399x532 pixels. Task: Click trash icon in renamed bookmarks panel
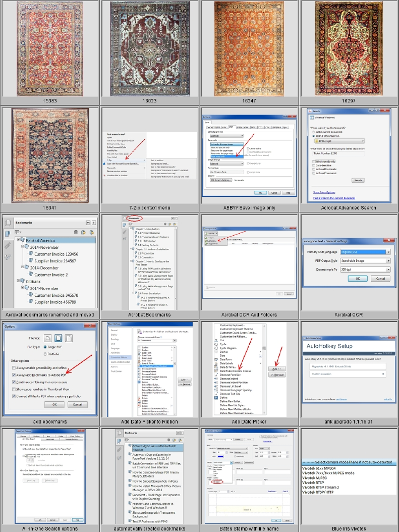click(x=76, y=232)
